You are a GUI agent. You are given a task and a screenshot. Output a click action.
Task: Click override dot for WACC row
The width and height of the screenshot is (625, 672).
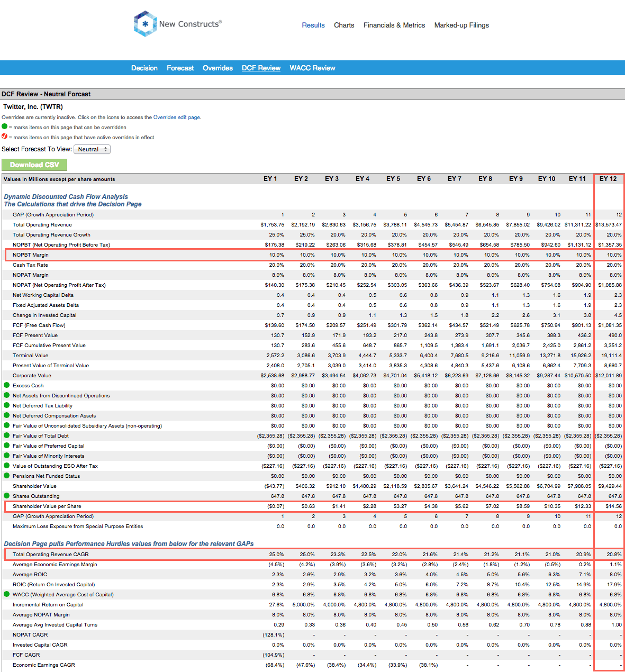(7, 594)
